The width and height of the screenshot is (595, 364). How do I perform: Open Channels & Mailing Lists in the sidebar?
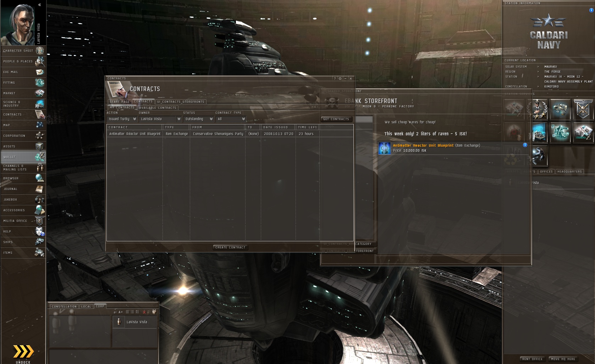23,168
